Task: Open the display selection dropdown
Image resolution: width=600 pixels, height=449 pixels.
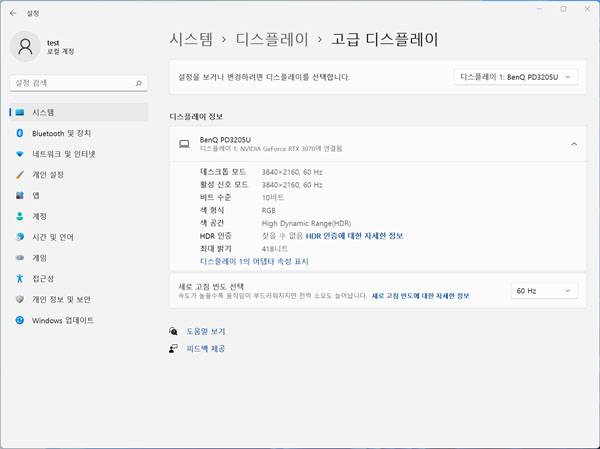Action: tap(514, 76)
